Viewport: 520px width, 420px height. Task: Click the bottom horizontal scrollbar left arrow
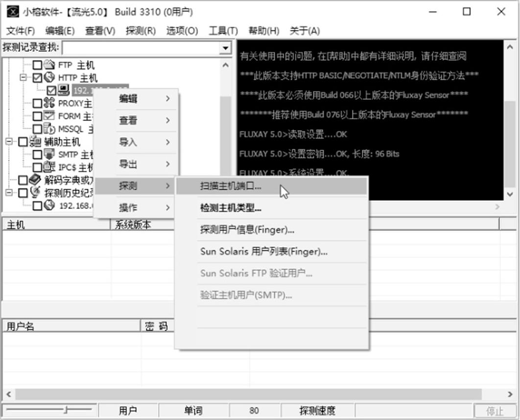pyautogui.click(x=9, y=394)
